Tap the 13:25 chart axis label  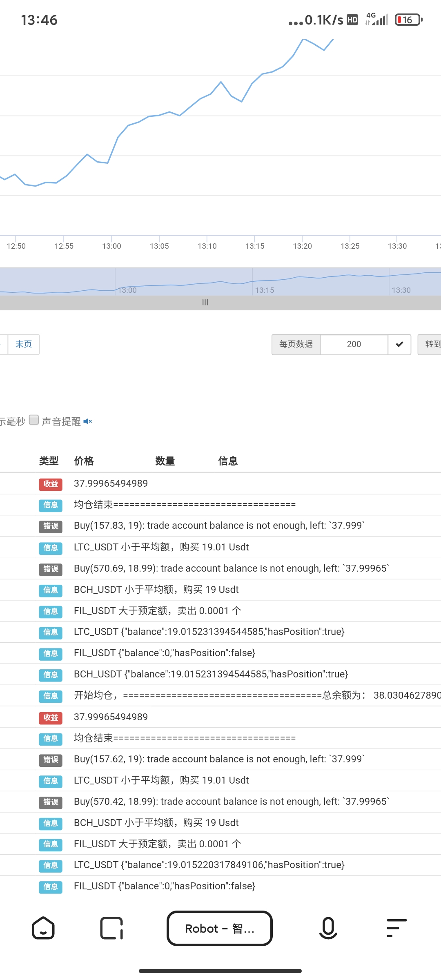point(350,246)
